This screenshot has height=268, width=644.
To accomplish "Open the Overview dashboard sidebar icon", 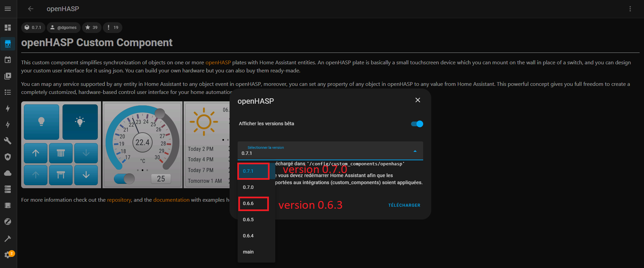I will (8, 28).
